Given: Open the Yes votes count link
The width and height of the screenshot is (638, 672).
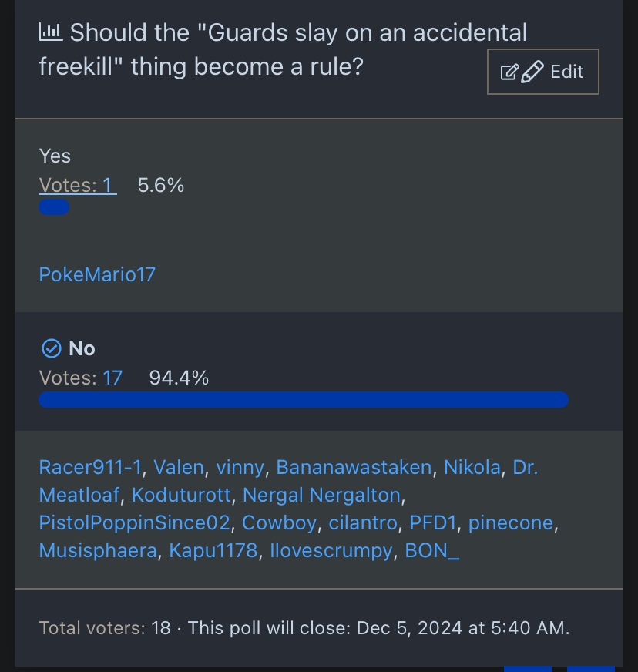Looking at the screenshot, I should [x=77, y=186].
